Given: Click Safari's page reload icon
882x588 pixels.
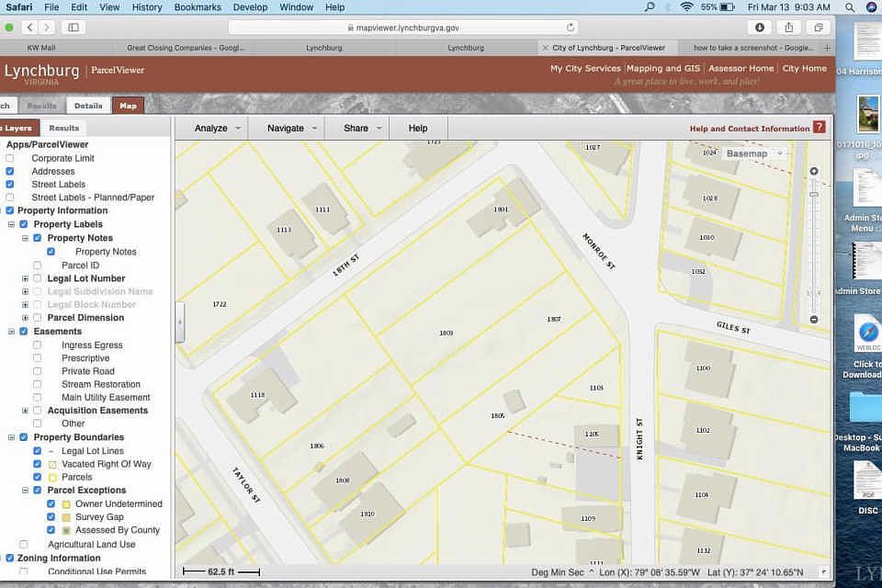Looking at the screenshot, I should (571, 27).
